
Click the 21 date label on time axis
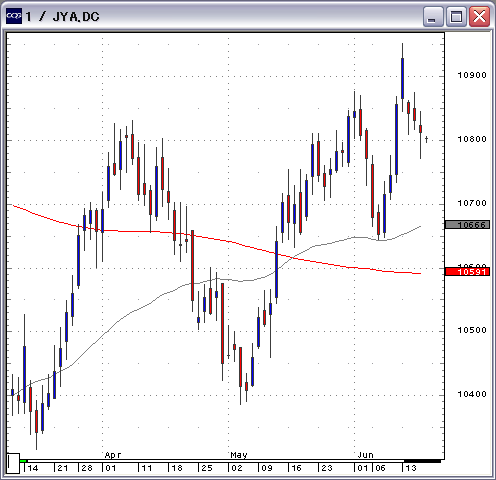click(63, 468)
